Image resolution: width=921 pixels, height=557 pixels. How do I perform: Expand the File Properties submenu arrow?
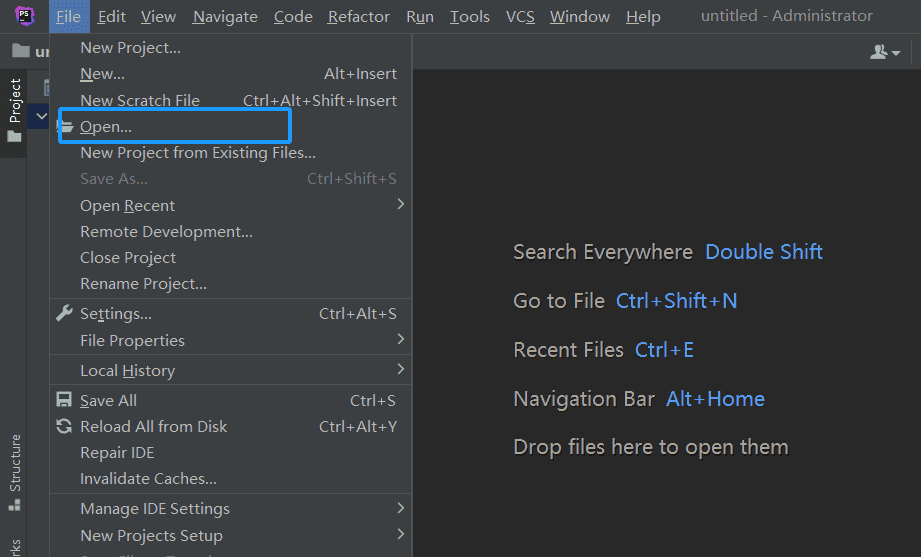coord(400,340)
